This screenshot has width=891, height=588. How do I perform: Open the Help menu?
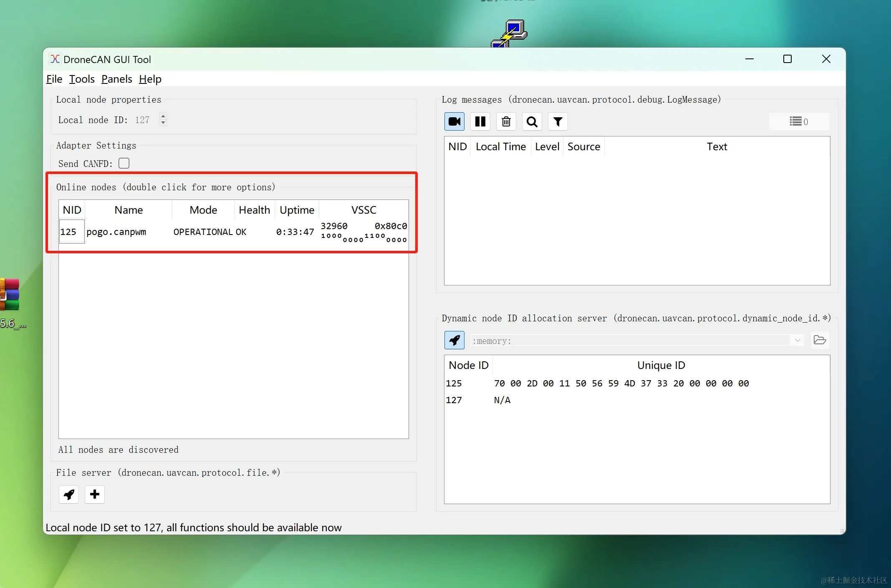[x=150, y=79]
